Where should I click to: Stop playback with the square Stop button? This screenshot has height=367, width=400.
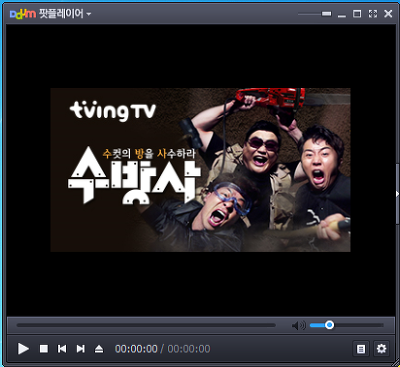click(x=44, y=349)
